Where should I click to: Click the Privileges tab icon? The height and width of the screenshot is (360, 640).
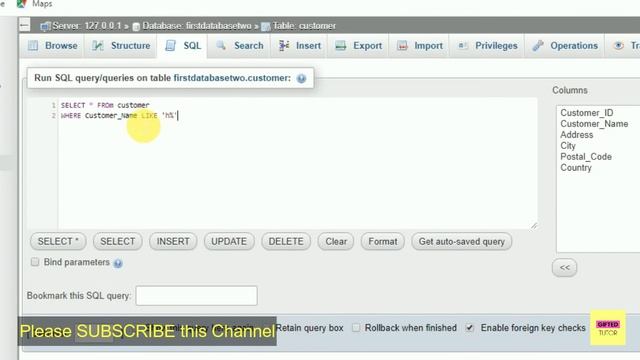[462, 46]
